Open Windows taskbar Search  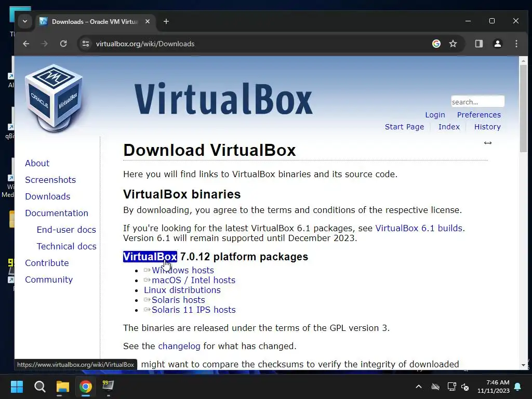pyautogui.click(x=39, y=387)
